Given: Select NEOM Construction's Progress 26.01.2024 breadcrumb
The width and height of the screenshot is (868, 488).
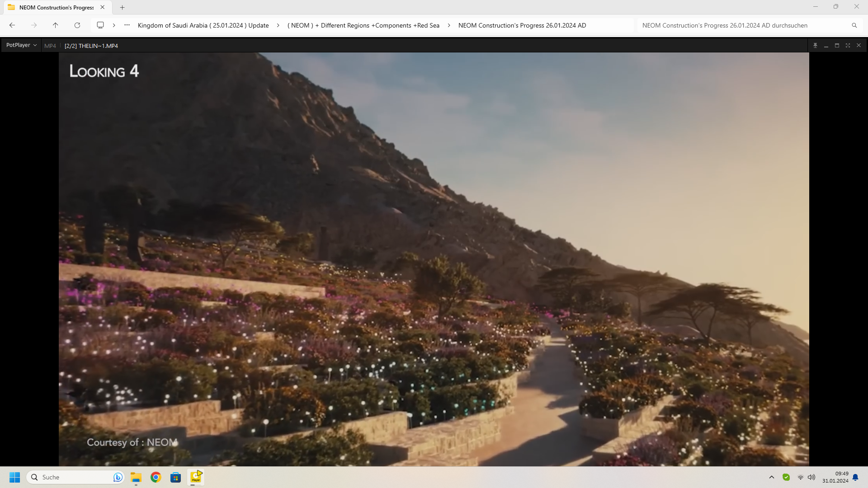Looking at the screenshot, I should point(522,25).
